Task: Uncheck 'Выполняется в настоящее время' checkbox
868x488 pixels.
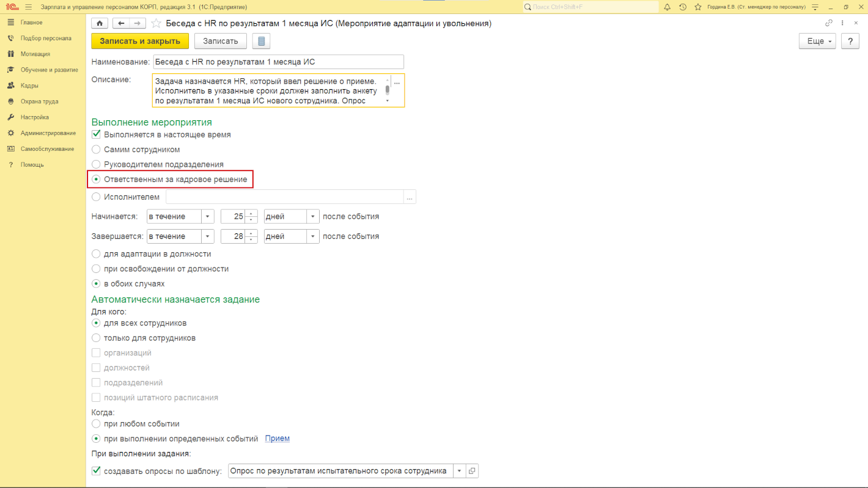Action: [96, 134]
